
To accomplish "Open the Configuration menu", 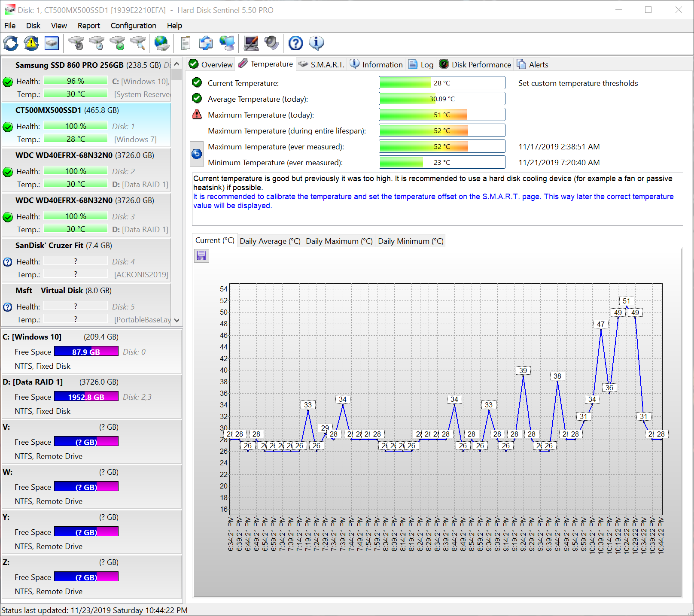I will click(133, 26).
